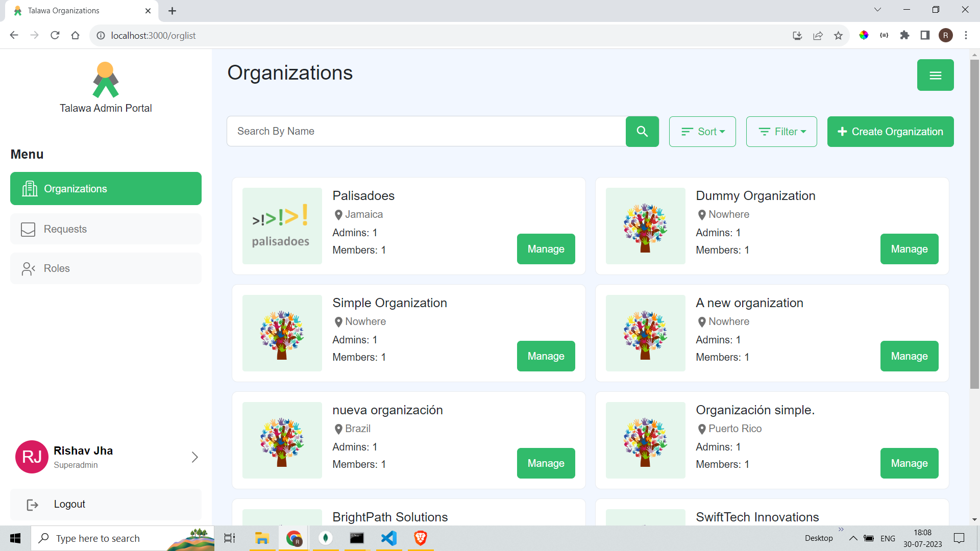Reload the page

pyautogui.click(x=55, y=35)
